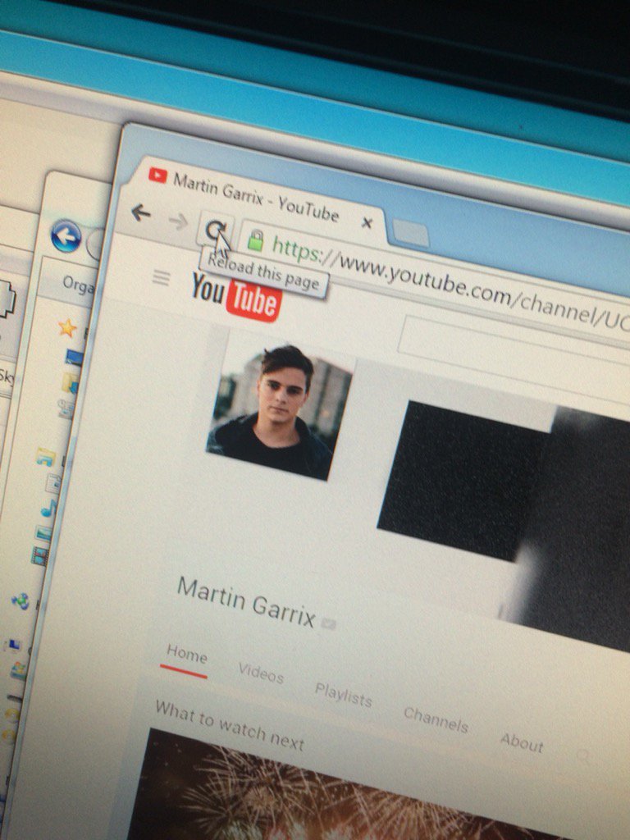Switch to the Playlists tab
The width and height of the screenshot is (630, 840).
pos(343,695)
